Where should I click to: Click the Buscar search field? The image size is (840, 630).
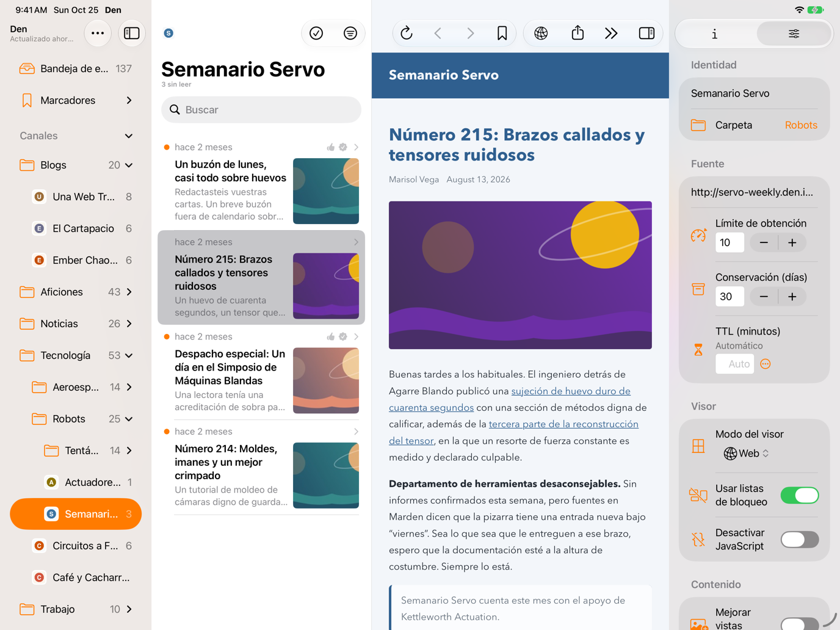[x=261, y=110]
